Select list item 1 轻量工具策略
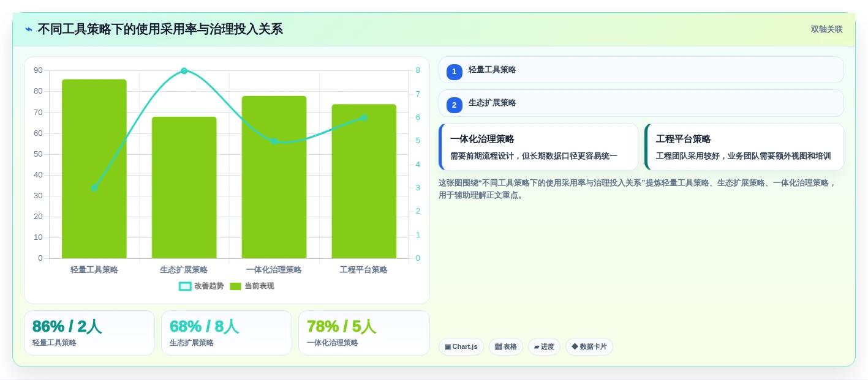 tap(641, 70)
